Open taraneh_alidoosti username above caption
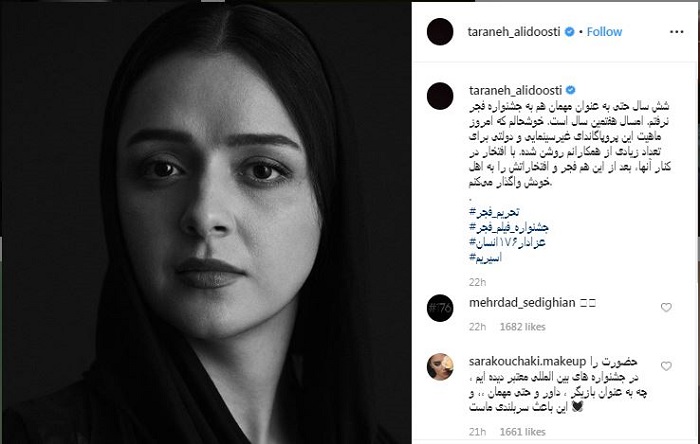Image resolution: width=700 pixels, height=444 pixels. click(x=515, y=90)
